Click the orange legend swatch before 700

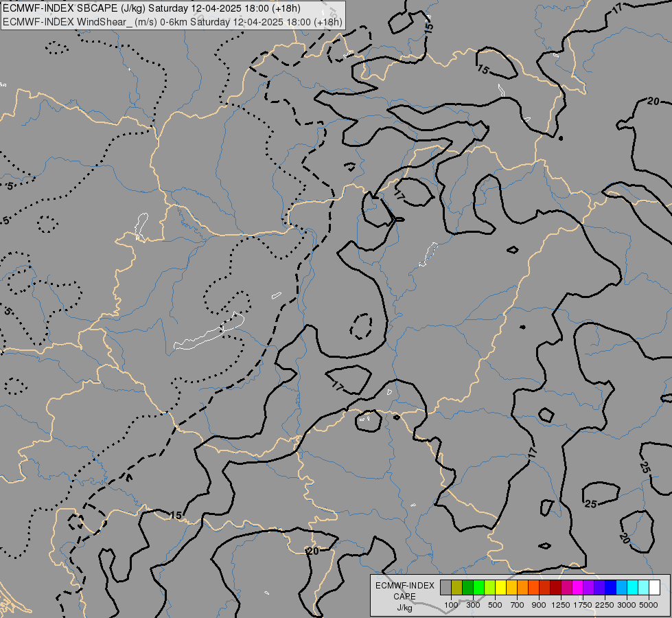click(x=522, y=587)
